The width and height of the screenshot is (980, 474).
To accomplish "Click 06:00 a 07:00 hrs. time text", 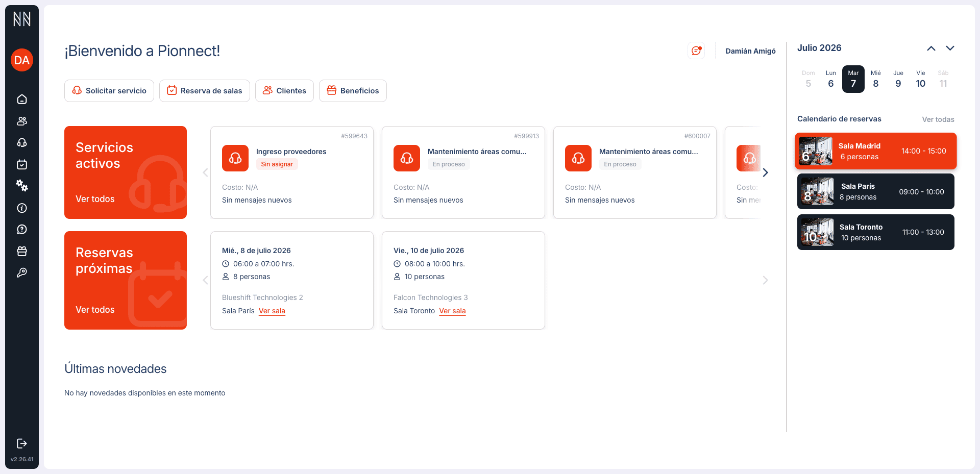I will 263,264.
